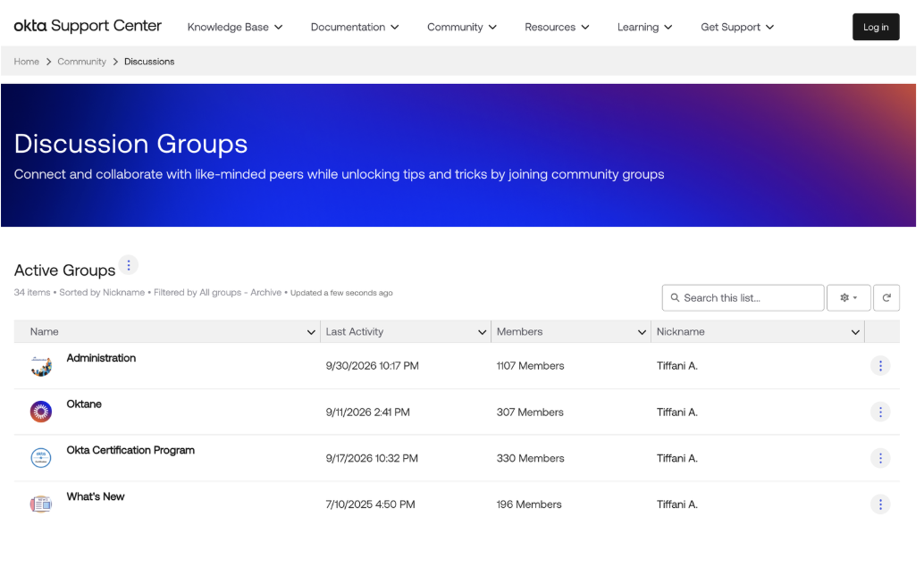Open row actions menu for Oktane

pyautogui.click(x=880, y=412)
